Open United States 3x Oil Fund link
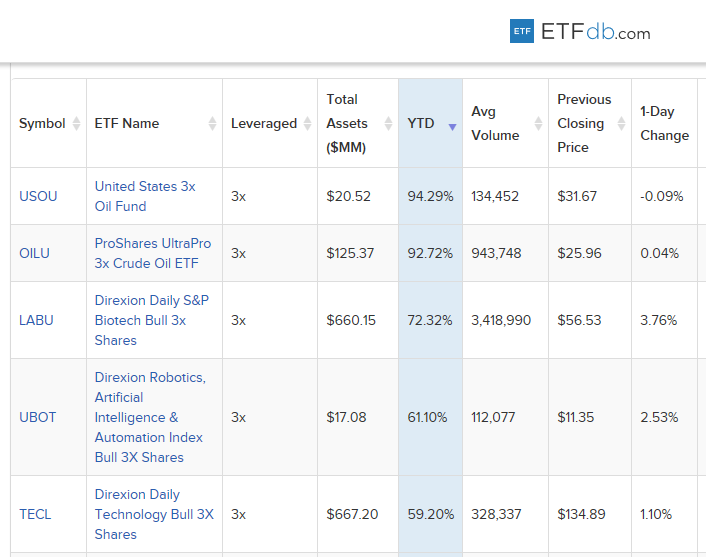Screen dimensions: 706x557 pyautogui.click(x=145, y=196)
